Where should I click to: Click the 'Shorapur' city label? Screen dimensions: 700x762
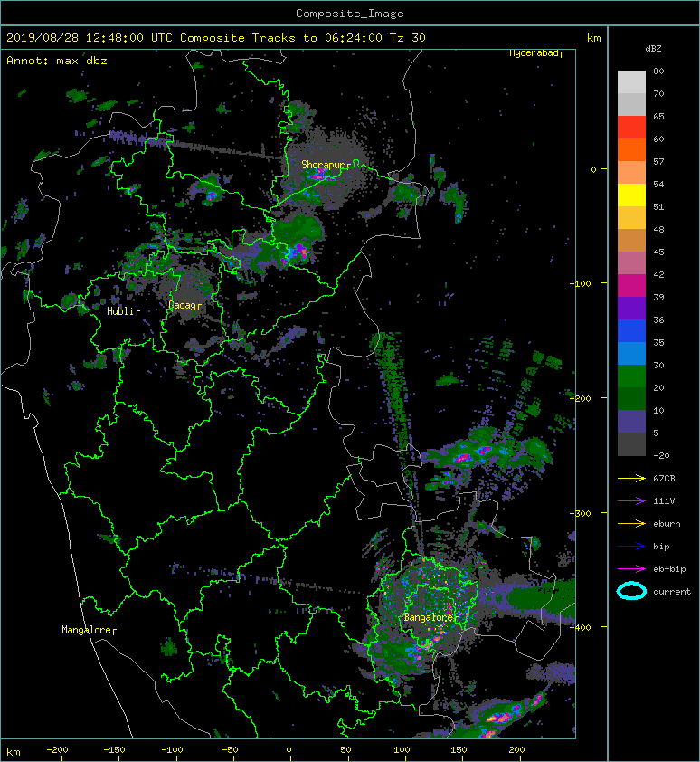click(323, 165)
